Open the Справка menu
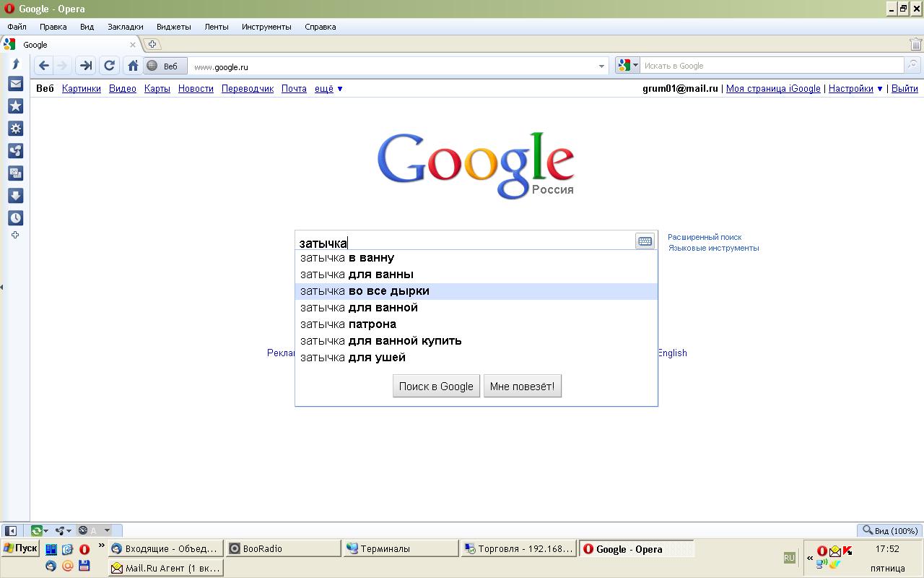 [321, 27]
